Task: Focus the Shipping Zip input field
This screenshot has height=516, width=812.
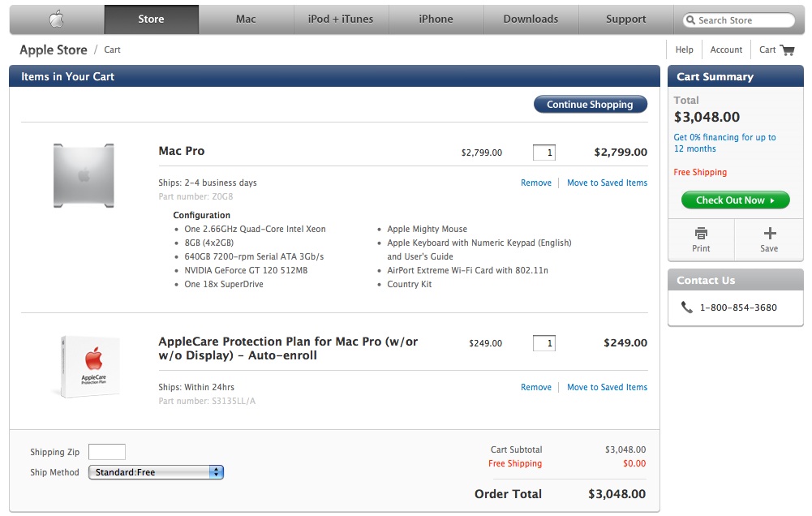Action: pyautogui.click(x=107, y=452)
